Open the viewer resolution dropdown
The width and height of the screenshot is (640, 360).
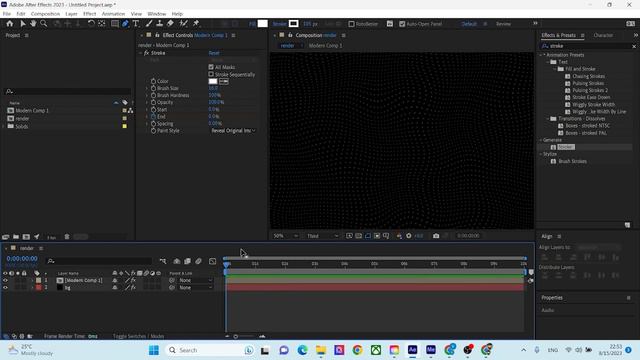coord(322,236)
